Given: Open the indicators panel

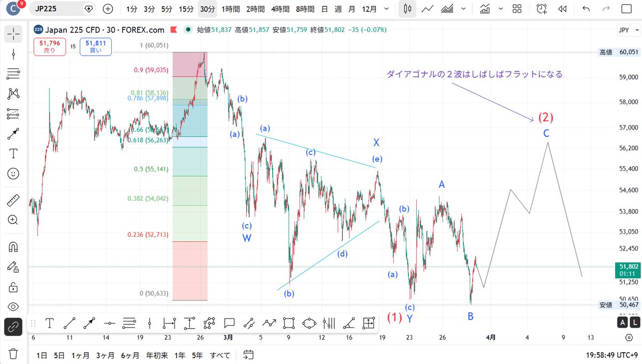Looking at the screenshot, I should [x=485, y=9].
